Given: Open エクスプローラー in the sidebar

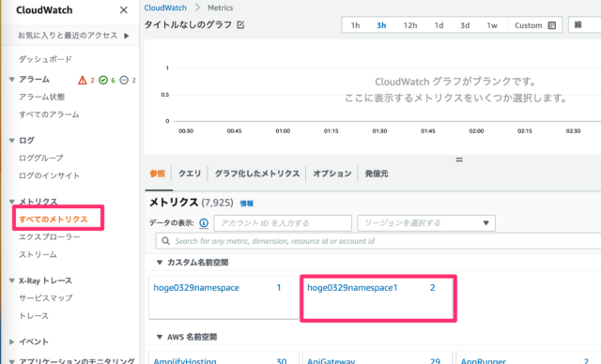Looking at the screenshot, I should click(50, 237).
